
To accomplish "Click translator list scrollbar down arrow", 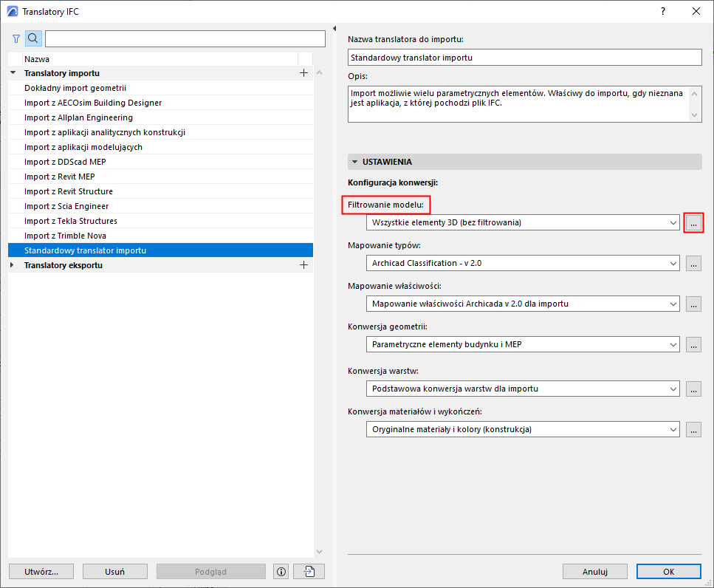I will [x=319, y=552].
